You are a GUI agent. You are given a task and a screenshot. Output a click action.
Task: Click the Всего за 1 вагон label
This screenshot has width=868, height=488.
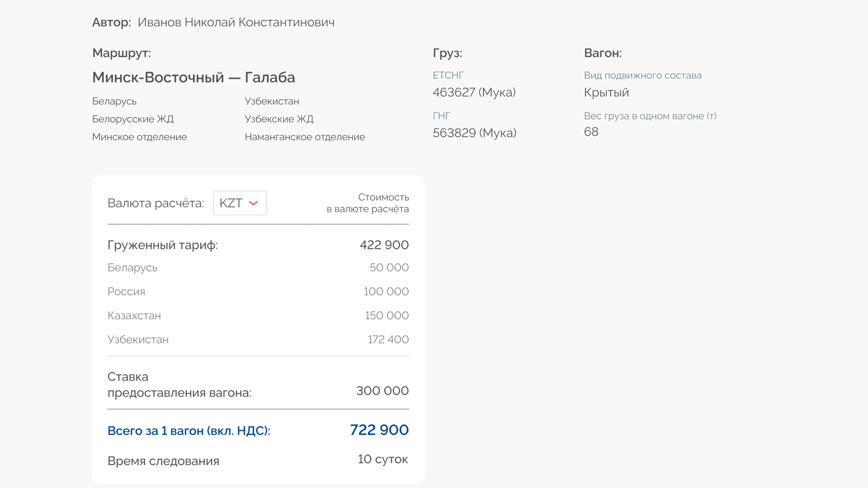[x=189, y=431]
